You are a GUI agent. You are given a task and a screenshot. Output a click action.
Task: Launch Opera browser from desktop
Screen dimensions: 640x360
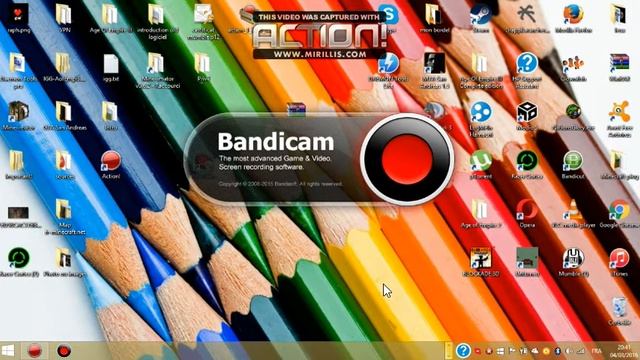click(x=527, y=213)
